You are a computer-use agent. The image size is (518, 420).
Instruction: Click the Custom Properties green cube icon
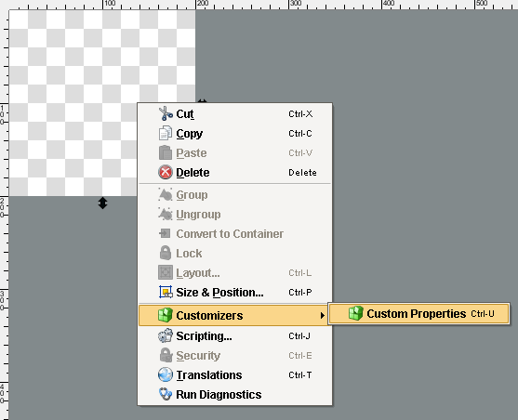click(356, 313)
